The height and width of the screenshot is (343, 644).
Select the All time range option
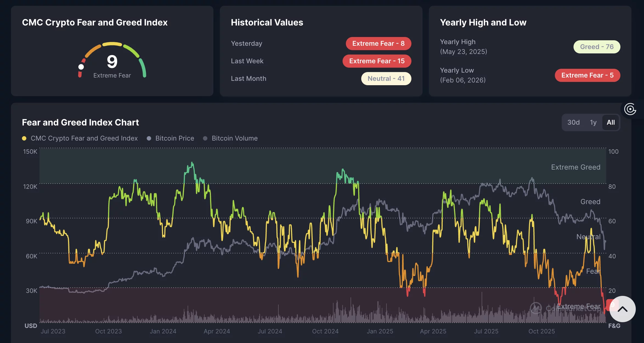tap(611, 122)
